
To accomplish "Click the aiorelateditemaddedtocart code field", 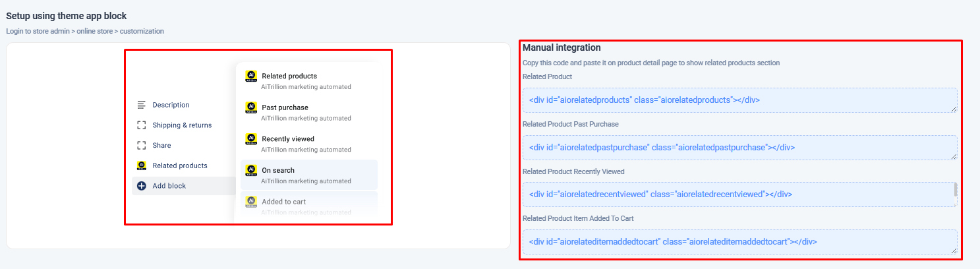I will (740, 242).
